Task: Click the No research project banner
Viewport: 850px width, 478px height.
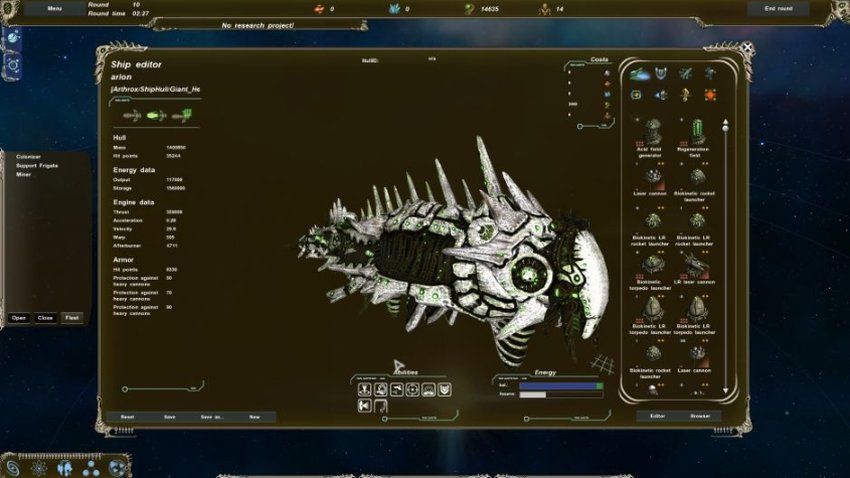Action: [258, 25]
